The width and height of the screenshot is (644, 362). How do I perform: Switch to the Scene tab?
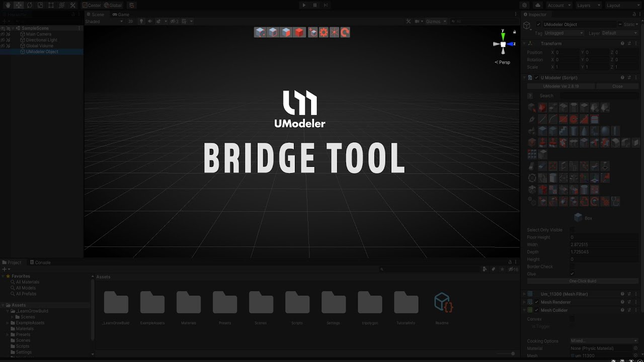pyautogui.click(x=95, y=14)
